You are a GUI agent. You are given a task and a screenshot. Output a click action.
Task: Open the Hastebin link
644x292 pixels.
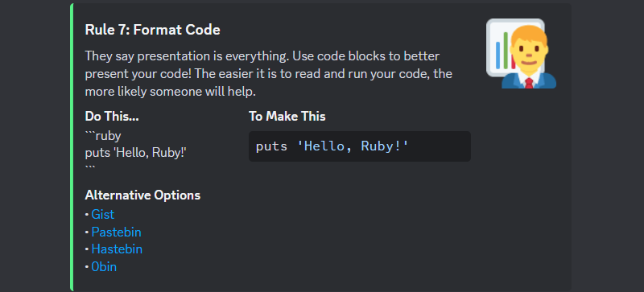click(x=117, y=249)
